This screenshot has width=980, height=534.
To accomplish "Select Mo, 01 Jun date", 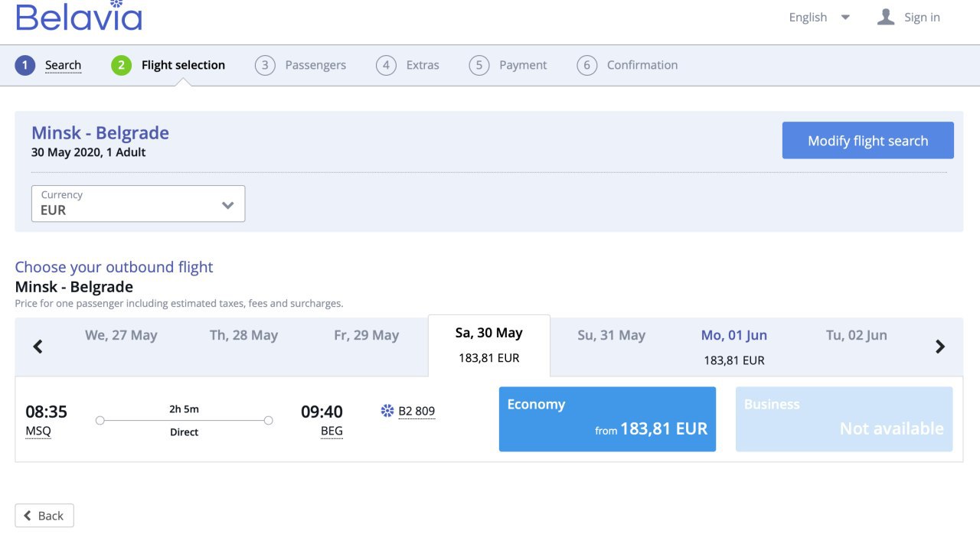I will [x=734, y=335].
